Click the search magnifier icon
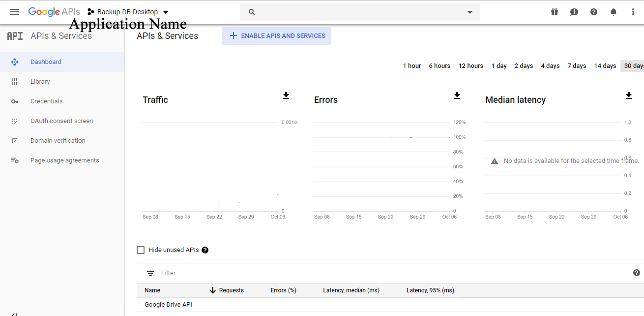The height and width of the screenshot is (316, 644). (252, 12)
